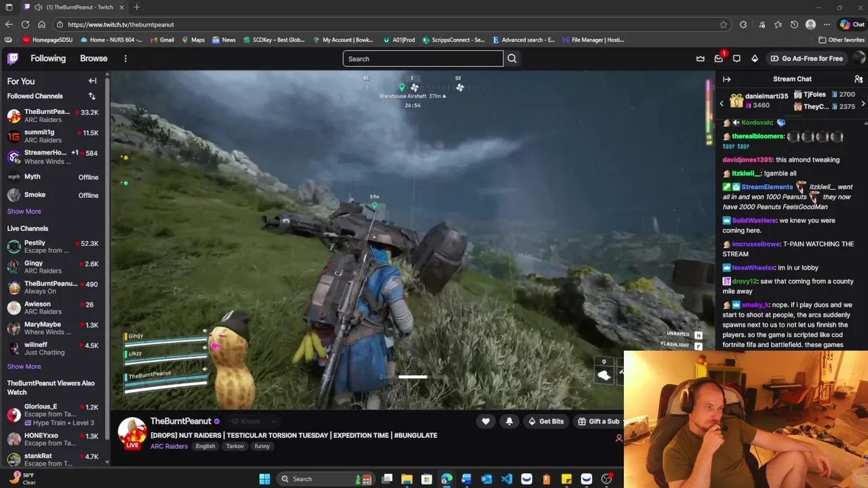The height and width of the screenshot is (488, 868).
Task: Open the Twitch user avatar menu
Action: (x=859, y=58)
